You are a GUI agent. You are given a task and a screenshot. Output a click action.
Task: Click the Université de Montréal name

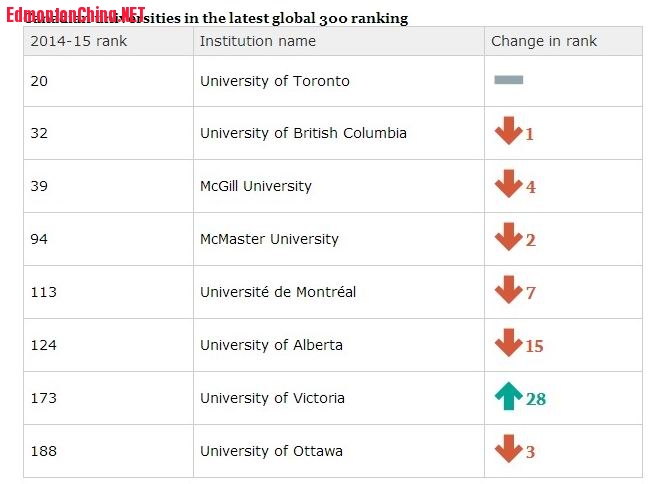coord(278,292)
